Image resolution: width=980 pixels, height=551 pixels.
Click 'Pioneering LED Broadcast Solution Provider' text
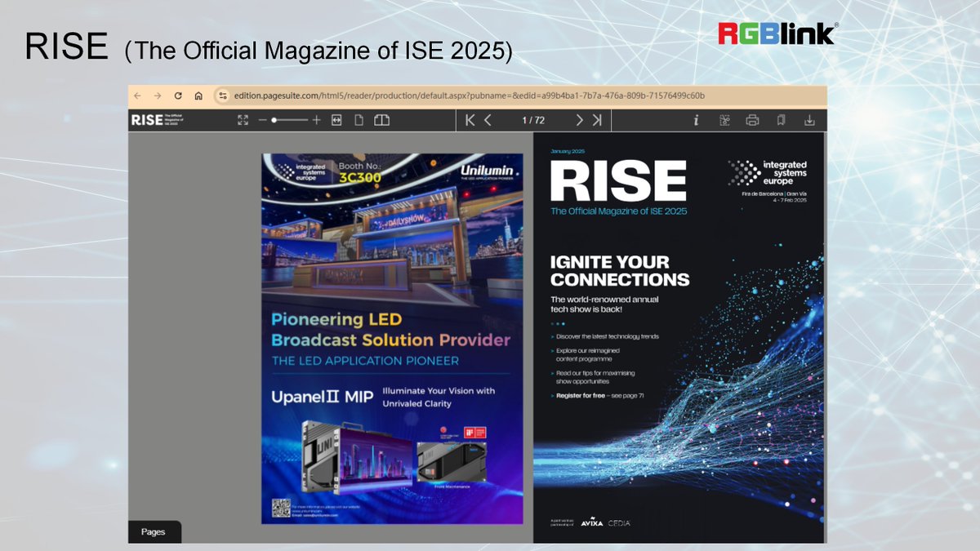pos(390,330)
